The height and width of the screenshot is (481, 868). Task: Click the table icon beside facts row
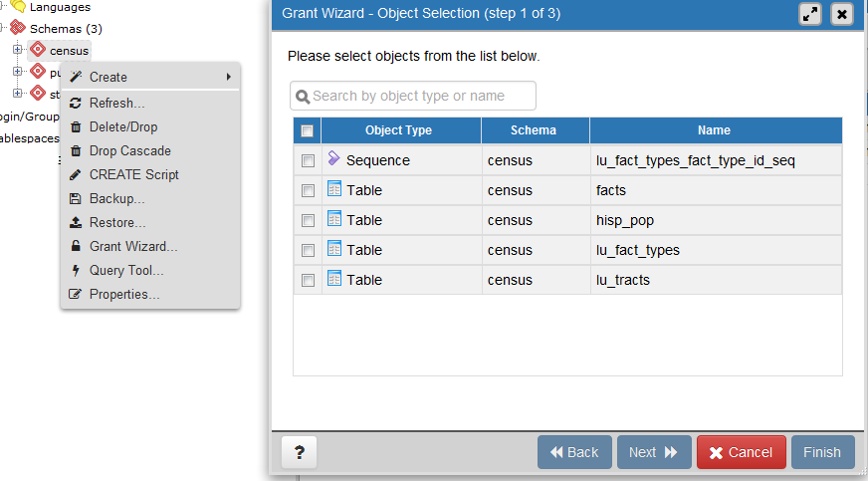coord(334,189)
